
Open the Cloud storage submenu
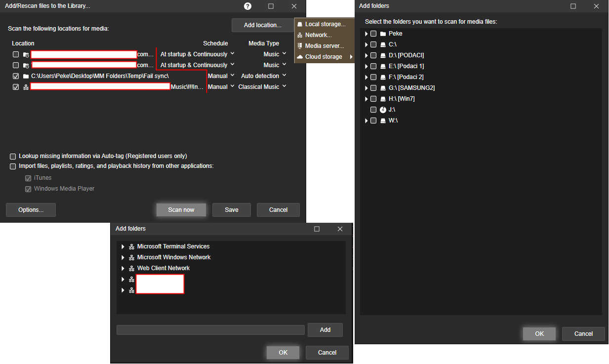[325, 57]
